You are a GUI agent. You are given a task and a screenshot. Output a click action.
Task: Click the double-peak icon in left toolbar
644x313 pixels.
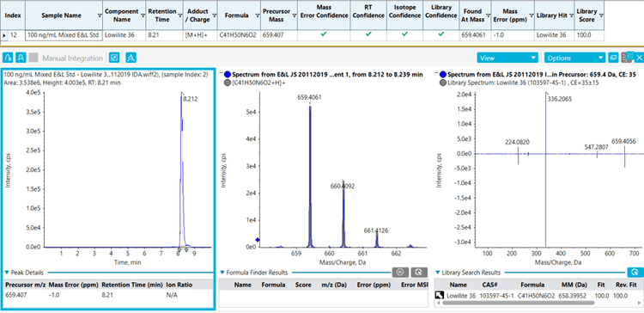click(x=131, y=58)
